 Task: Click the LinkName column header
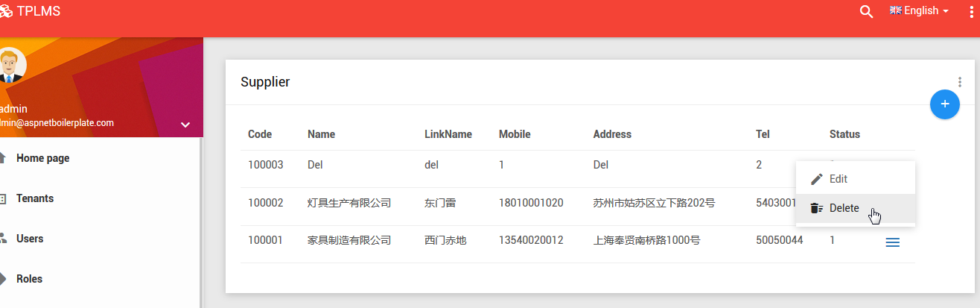448,134
